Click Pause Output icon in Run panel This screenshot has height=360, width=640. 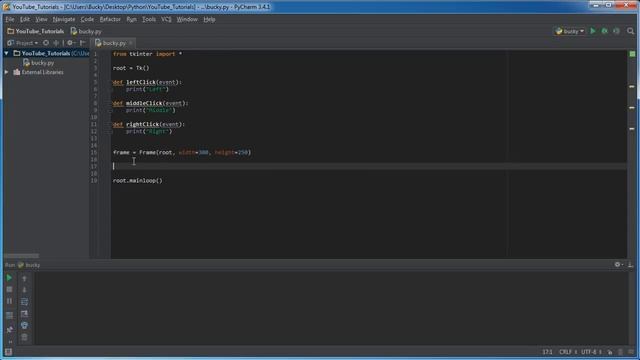9,301
